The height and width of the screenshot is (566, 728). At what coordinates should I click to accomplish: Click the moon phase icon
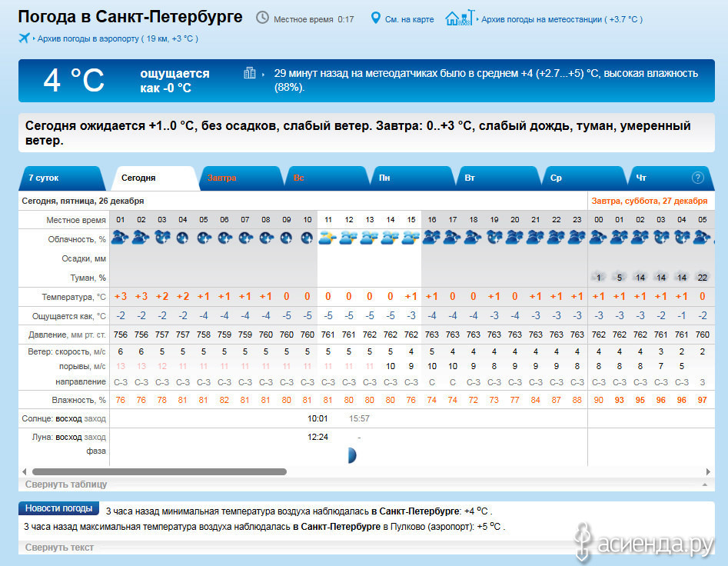[351, 455]
